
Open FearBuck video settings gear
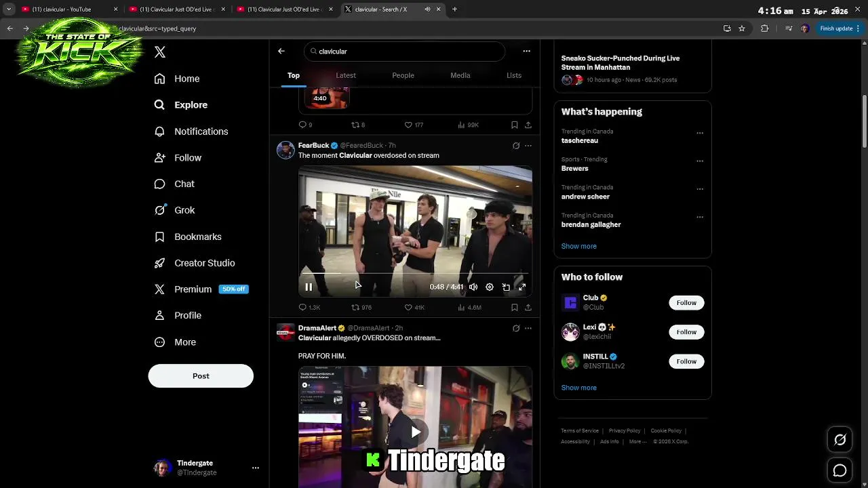(x=490, y=287)
